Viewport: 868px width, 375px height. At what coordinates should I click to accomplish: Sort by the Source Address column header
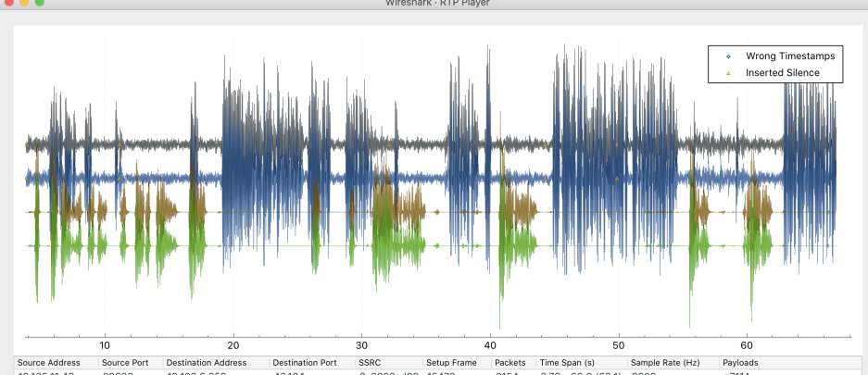pyautogui.click(x=49, y=362)
